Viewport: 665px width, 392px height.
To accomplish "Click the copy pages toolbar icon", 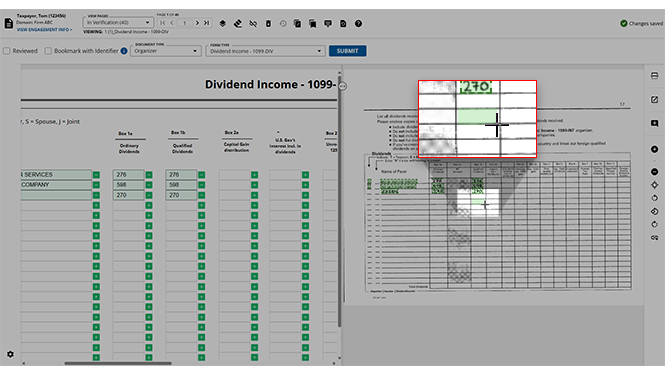I will click(x=297, y=24).
